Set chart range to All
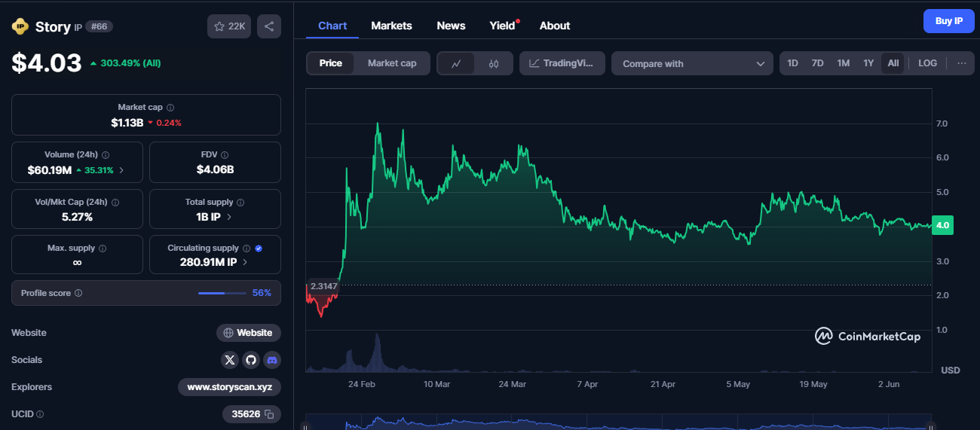 (x=893, y=63)
